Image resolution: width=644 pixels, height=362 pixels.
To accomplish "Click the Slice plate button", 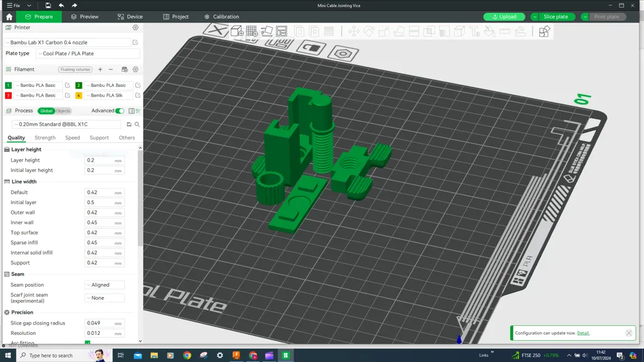I will click(554, 17).
